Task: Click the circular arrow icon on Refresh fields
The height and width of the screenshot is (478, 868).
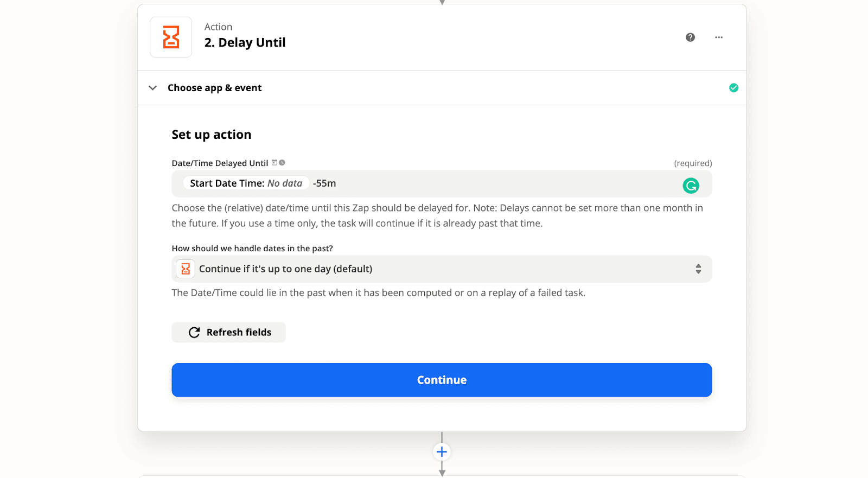Action: point(194,332)
